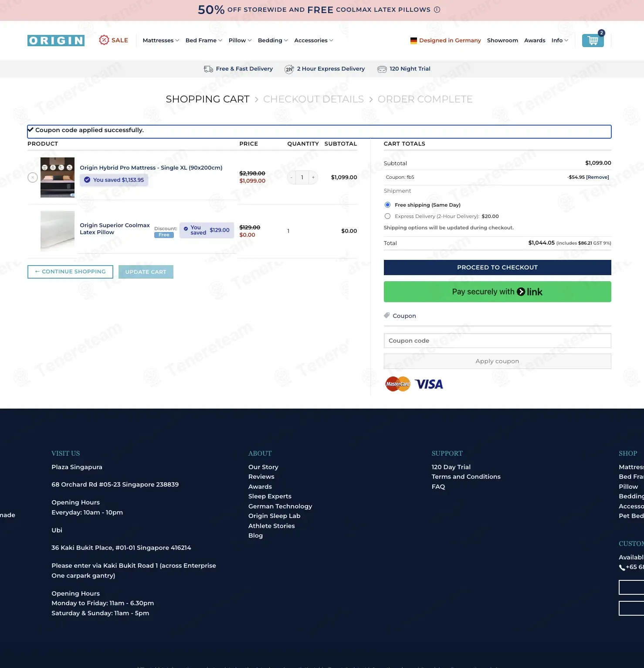
Task: Expand the Mattresses menu
Action: point(161,41)
